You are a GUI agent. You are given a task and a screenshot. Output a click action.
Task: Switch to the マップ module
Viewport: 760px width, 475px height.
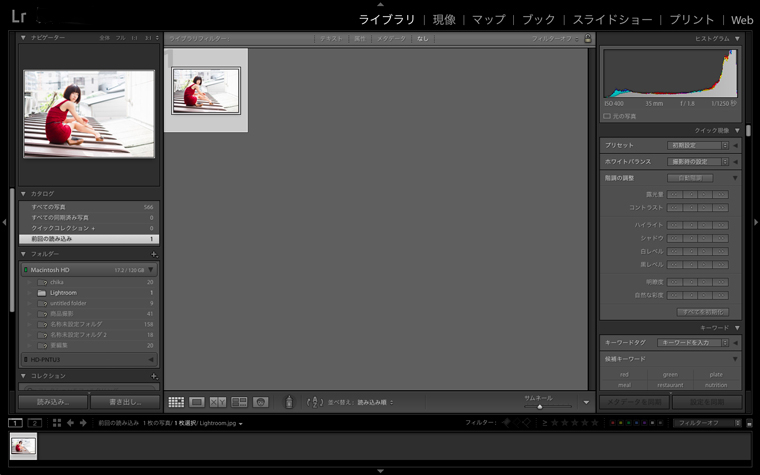pyautogui.click(x=489, y=19)
